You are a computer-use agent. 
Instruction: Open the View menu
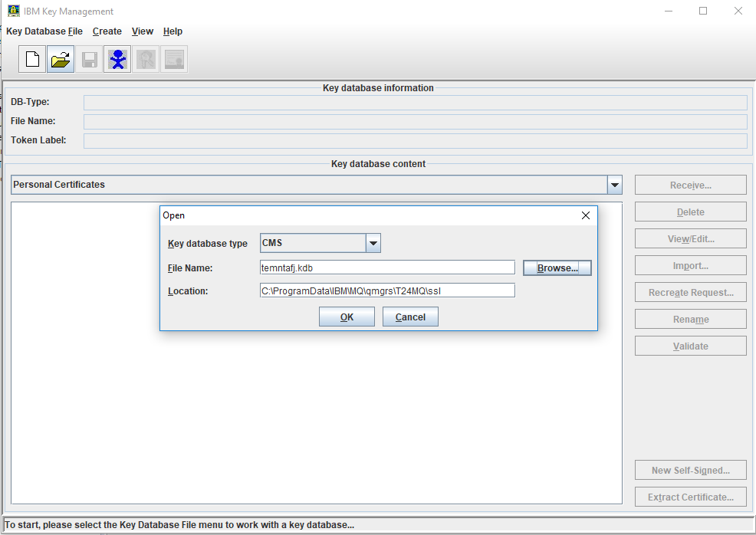143,31
